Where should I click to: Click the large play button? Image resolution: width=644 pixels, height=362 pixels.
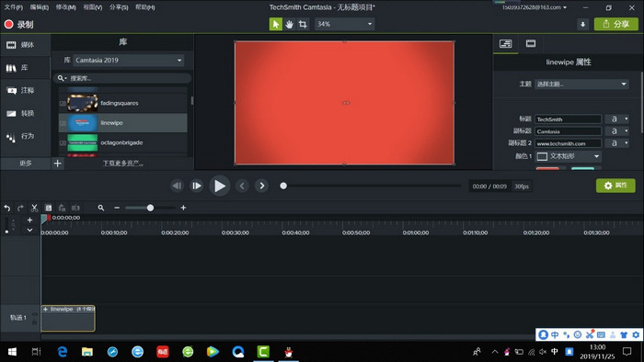click(219, 187)
